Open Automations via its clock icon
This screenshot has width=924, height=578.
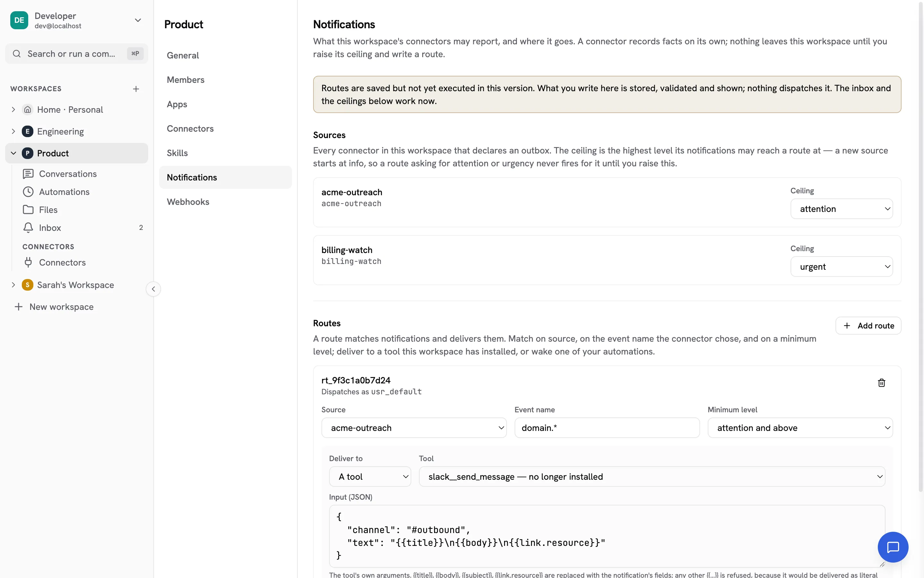[28, 192]
